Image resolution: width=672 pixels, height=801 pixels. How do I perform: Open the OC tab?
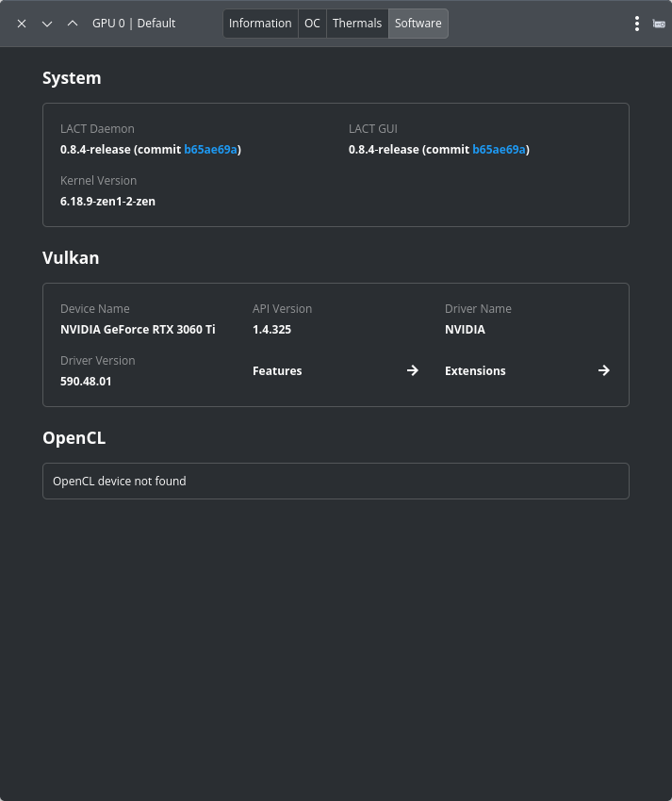pos(312,24)
